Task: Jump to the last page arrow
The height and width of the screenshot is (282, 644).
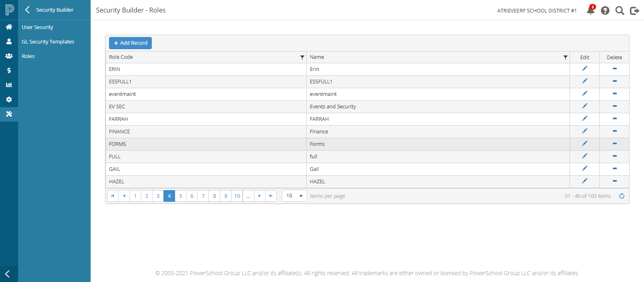Action: [271, 196]
